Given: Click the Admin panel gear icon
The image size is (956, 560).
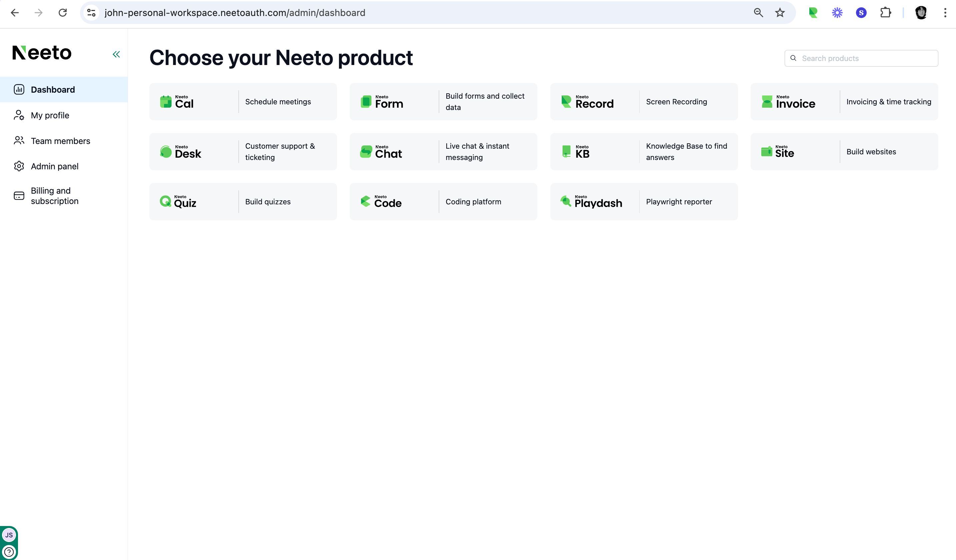Looking at the screenshot, I should (x=19, y=166).
